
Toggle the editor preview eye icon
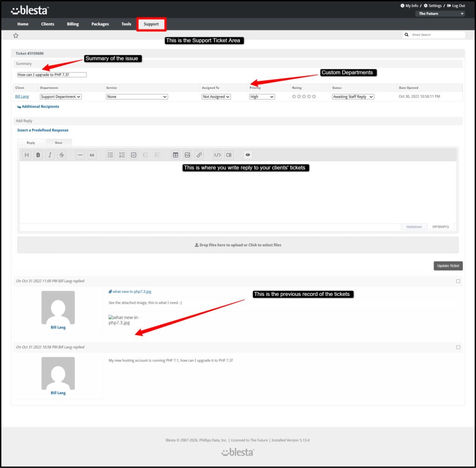click(x=248, y=155)
